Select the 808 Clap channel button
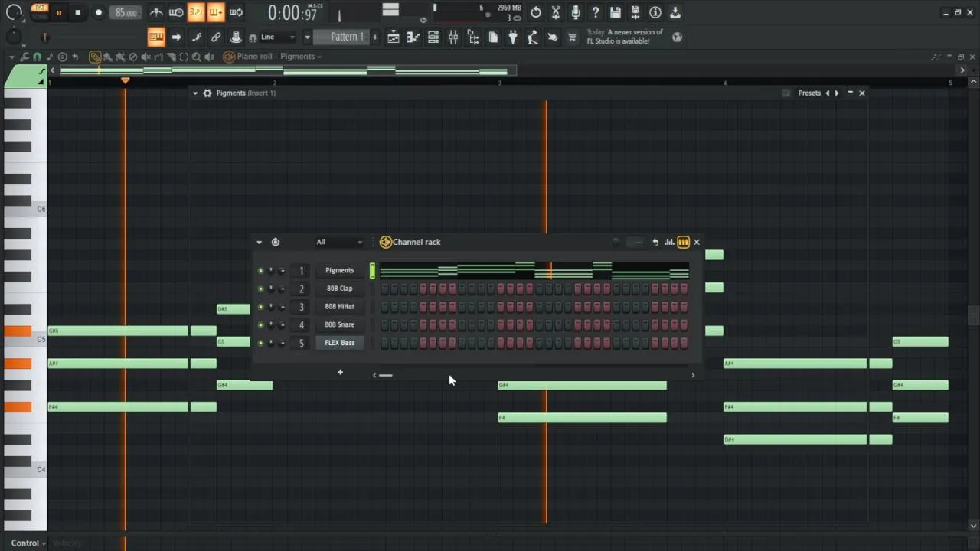 pyautogui.click(x=339, y=289)
